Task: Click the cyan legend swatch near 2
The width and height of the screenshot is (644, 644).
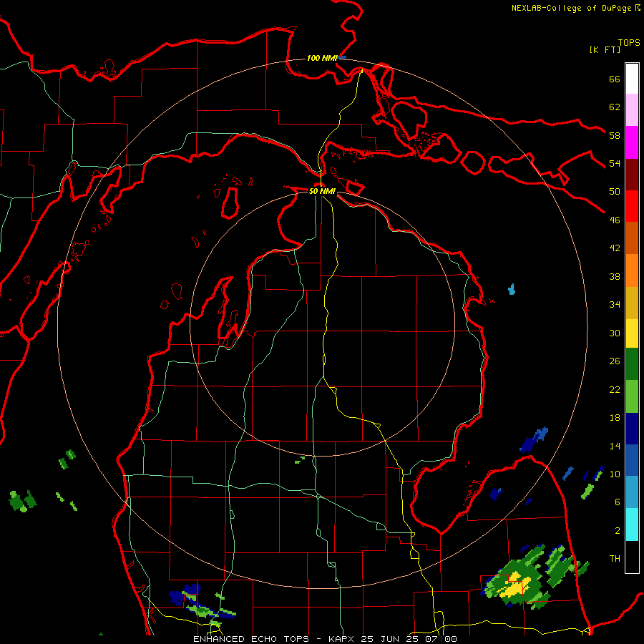Action: click(632, 525)
